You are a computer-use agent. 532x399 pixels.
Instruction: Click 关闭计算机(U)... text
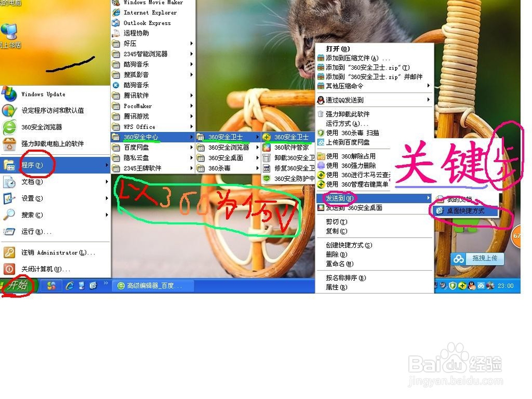(x=46, y=269)
